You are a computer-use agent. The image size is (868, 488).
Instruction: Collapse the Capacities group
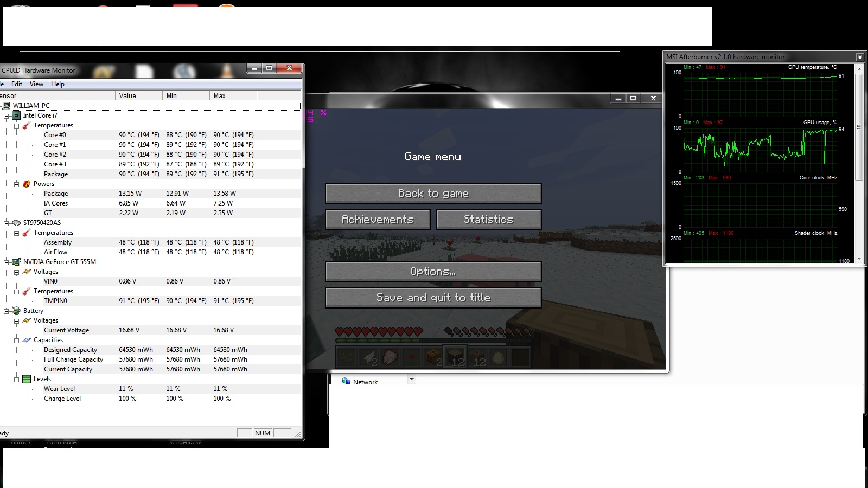point(17,340)
